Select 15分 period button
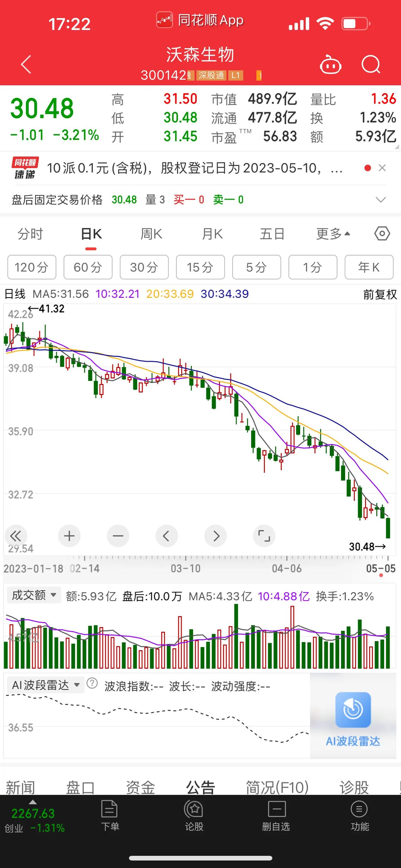Image resolution: width=401 pixels, height=868 pixels. tap(200, 267)
